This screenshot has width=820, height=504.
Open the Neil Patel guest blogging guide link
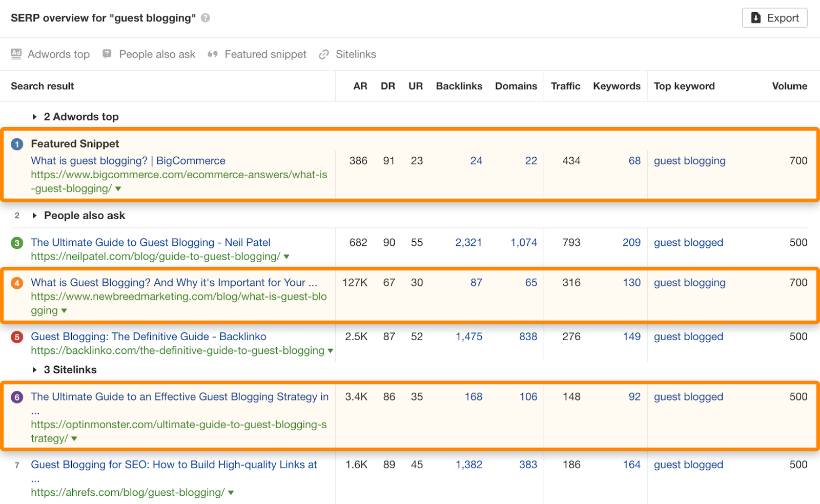[x=151, y=242]
